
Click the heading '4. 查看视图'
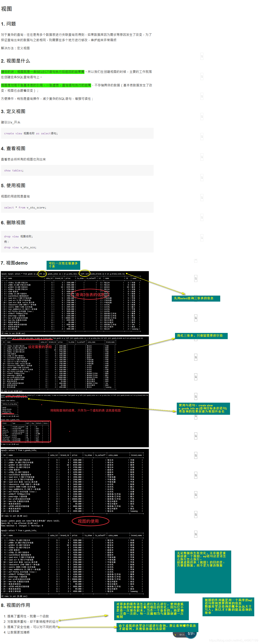(13, 148)
